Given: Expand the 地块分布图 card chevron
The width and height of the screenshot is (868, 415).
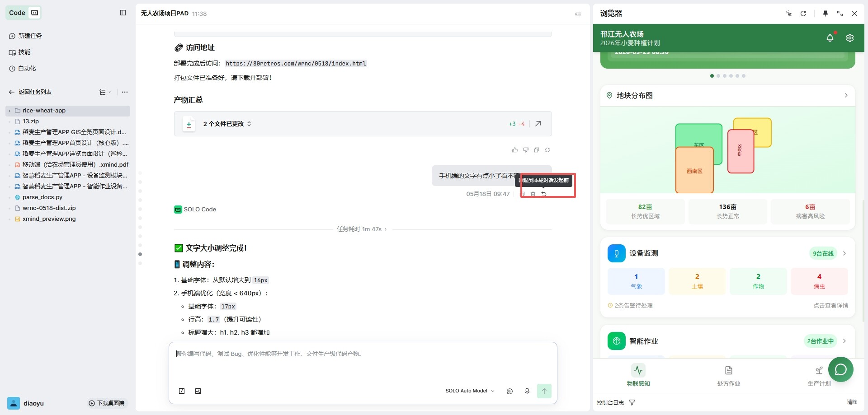Looking at the screenshot, I should coord(846,95).
